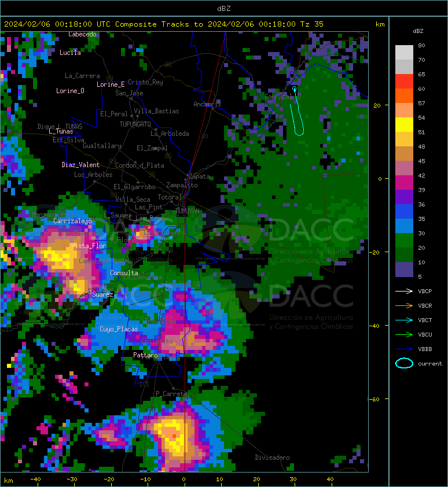The width and height of the screenshot is (448, 487).
Task: Click the Suarez map label
Action: 102,294
